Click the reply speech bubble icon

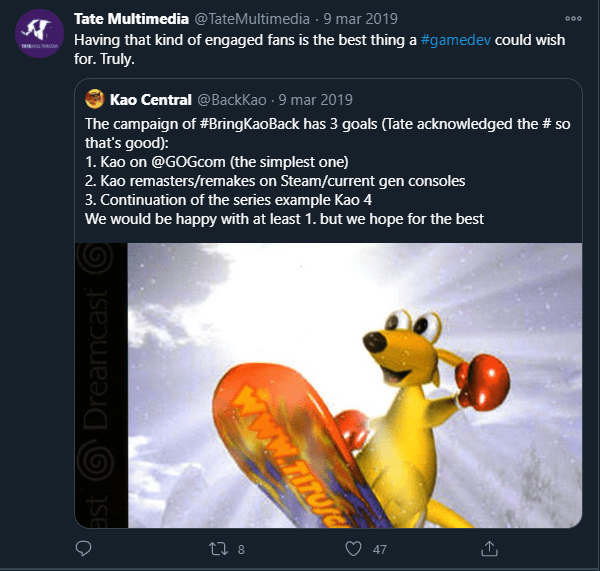(84, 548)
